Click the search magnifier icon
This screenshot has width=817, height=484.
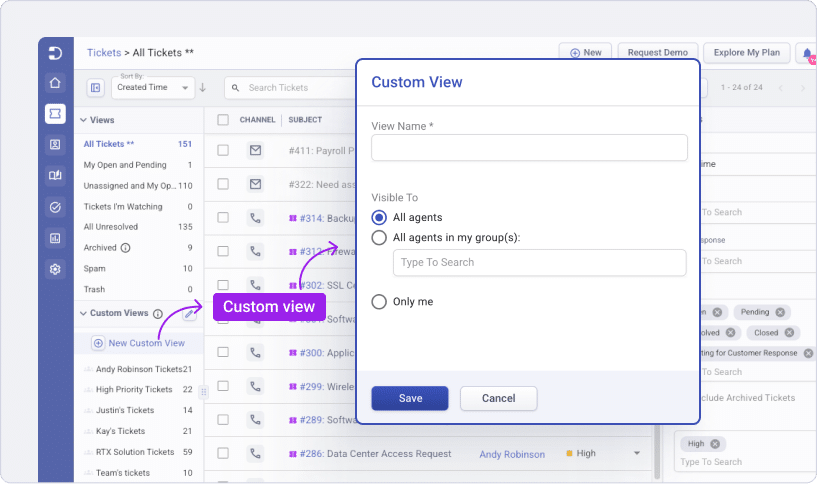tap(236, 88)
